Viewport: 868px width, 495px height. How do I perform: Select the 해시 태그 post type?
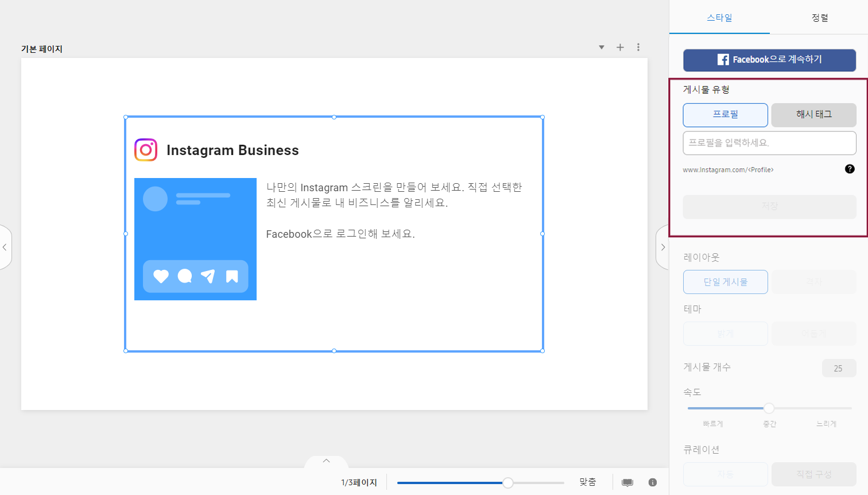click(814, 115)
